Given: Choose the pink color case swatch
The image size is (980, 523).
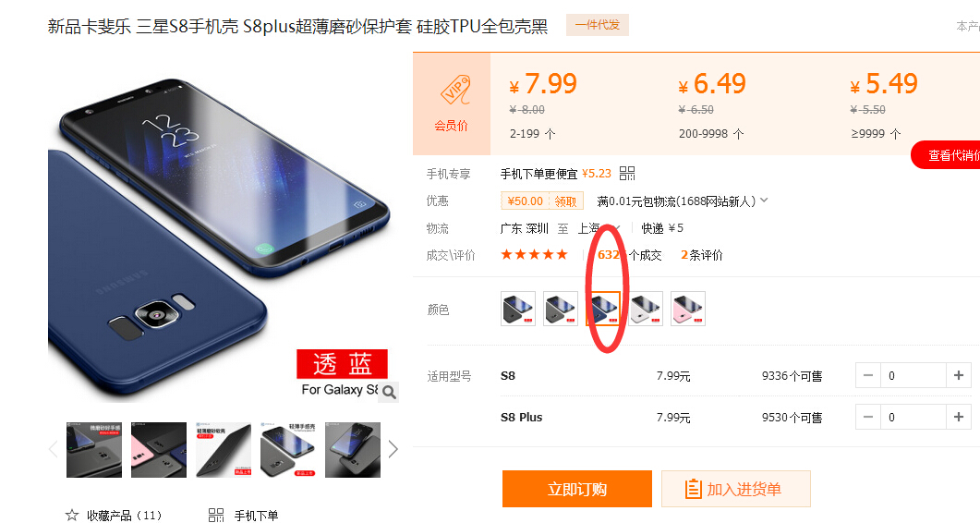Looking at the screenshot, I should tap(688, 309).
